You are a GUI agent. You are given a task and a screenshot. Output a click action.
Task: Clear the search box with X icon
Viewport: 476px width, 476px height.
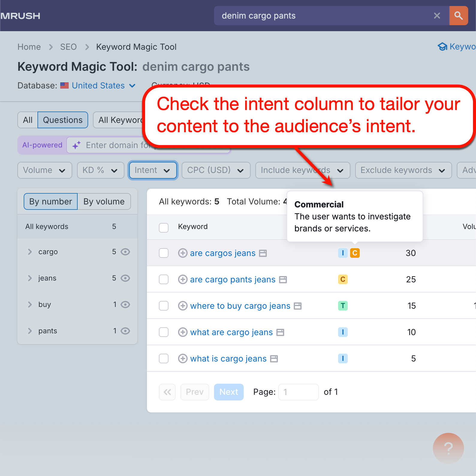pyautogui.click(x=437, y=16)
